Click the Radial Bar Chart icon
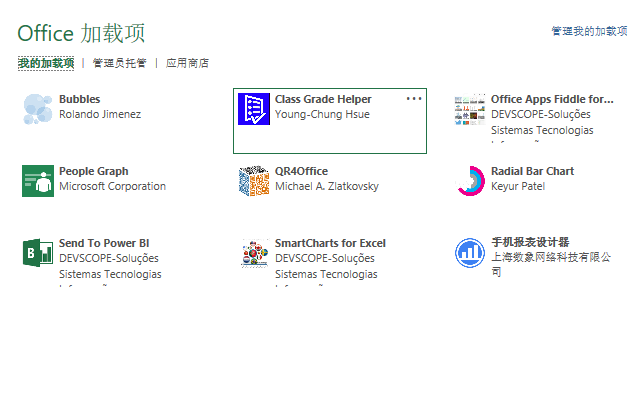This screenshot has height=417, width=635. 470,181
